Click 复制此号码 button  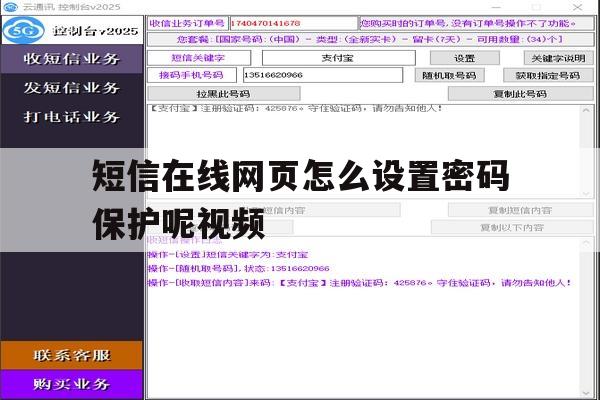click(x=521, y=94)
